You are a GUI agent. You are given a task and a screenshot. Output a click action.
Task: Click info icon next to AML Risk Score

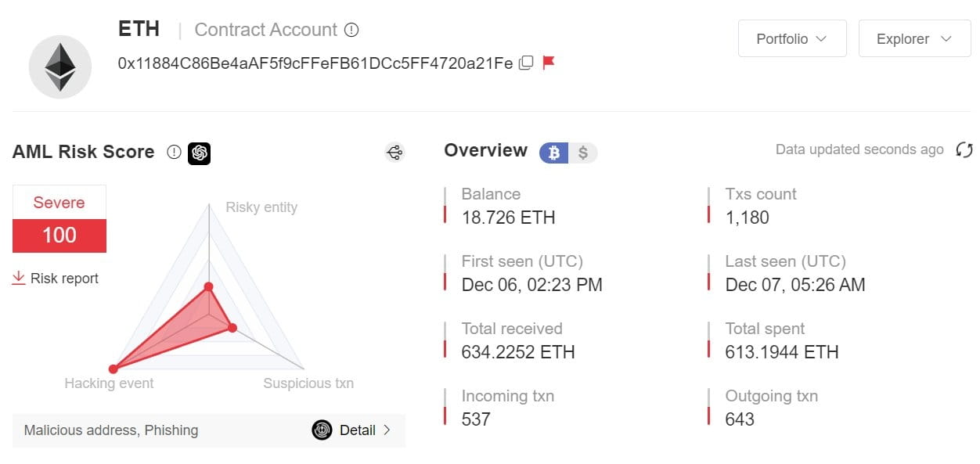(174, 153)
